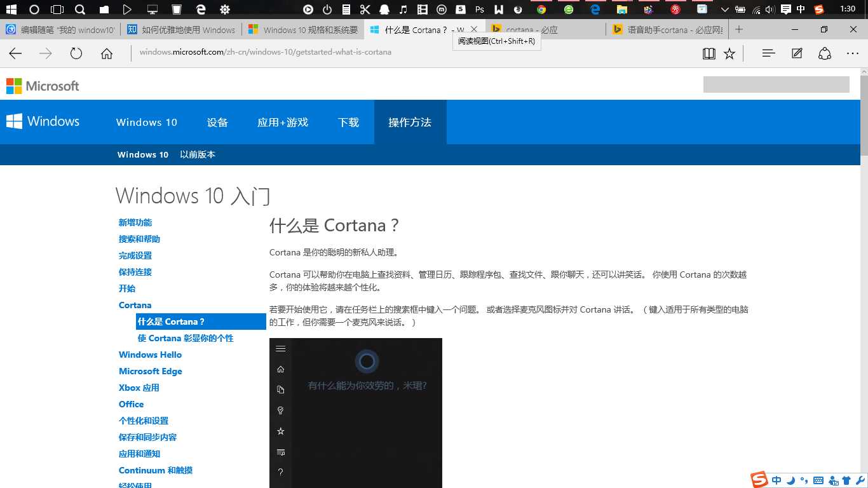Open 应用和通知 sidebar link
The width and height of the screenshot is (868, 488).
pyautogui.click(x=139, y=454)
